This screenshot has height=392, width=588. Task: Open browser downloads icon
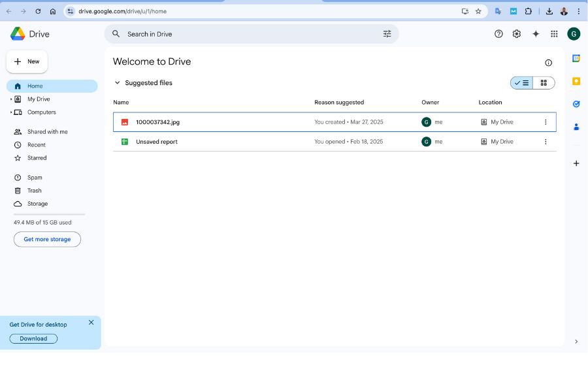point(549,11)
